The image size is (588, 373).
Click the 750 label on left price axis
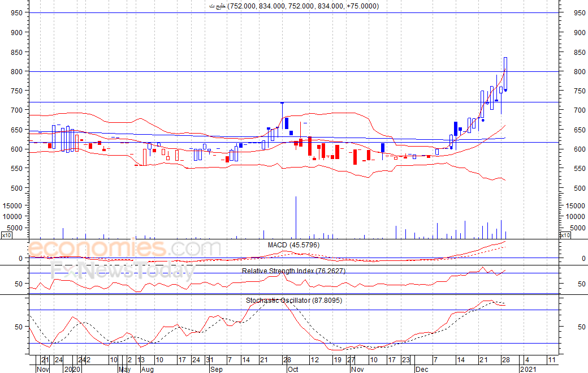tap(17, 91)
